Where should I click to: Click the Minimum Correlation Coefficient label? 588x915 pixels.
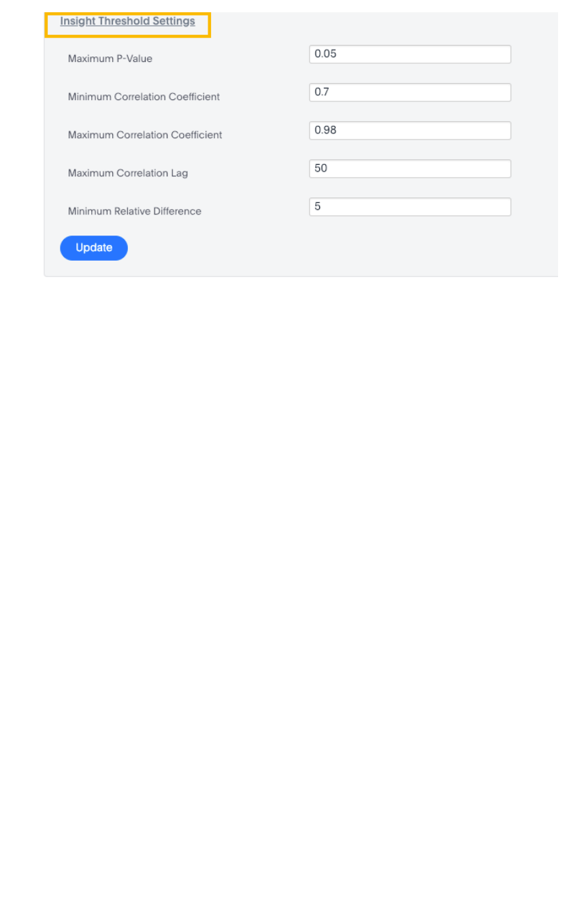(x=144, y=97)
